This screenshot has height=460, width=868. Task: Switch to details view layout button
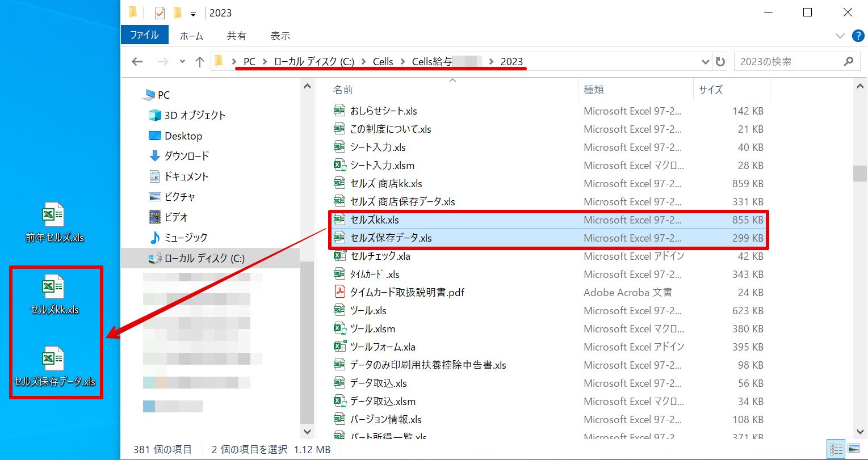[836, 449]
